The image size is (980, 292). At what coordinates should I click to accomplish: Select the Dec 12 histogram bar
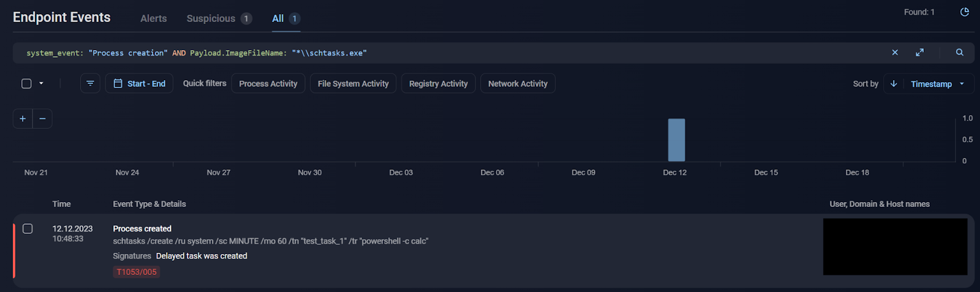(676, 140)
